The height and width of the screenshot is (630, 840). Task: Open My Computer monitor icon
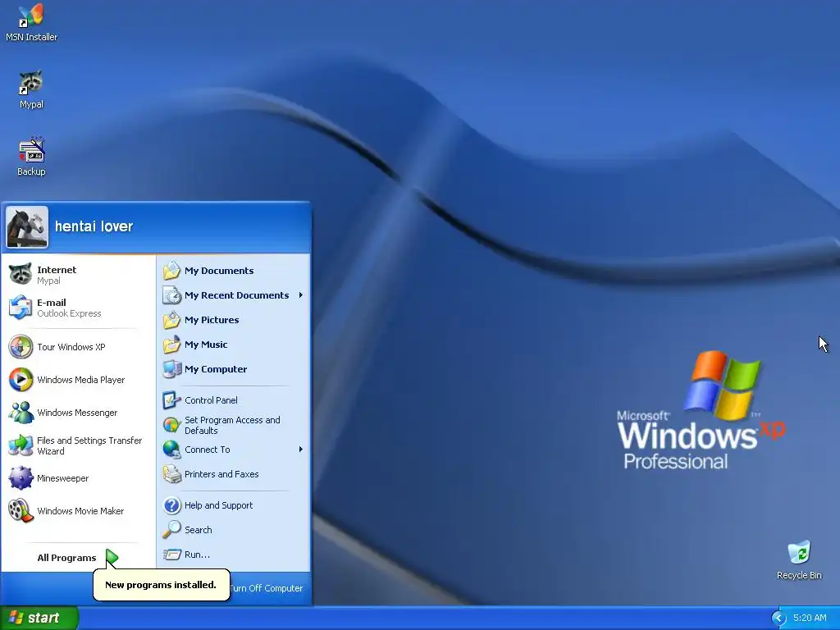pos(171,369)
